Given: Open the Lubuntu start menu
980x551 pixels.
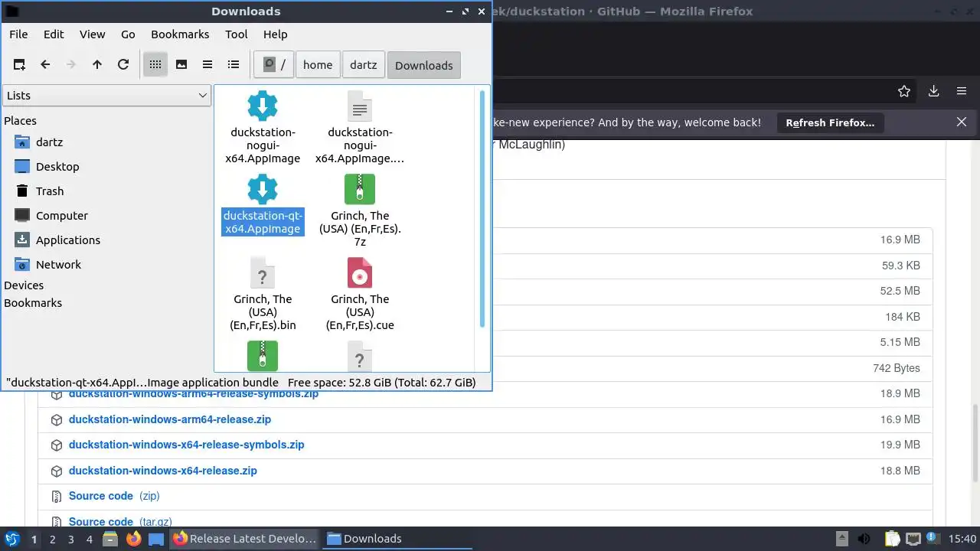Looking at the screenshot, I should click(x=11, y=539).
